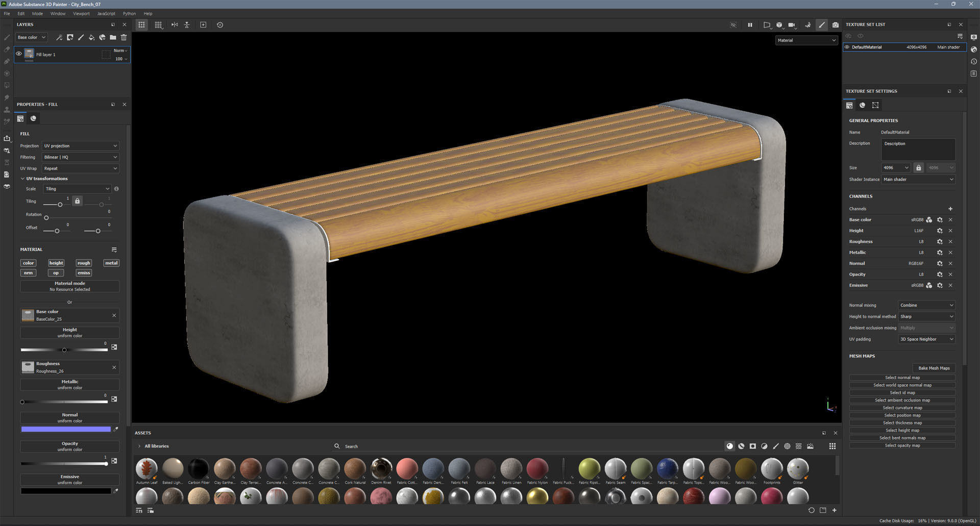Image resolution: width=980 pixels, height=526 pixels.
Task: Create a new folder in Layers panel
Action: [x=113, y=37]
